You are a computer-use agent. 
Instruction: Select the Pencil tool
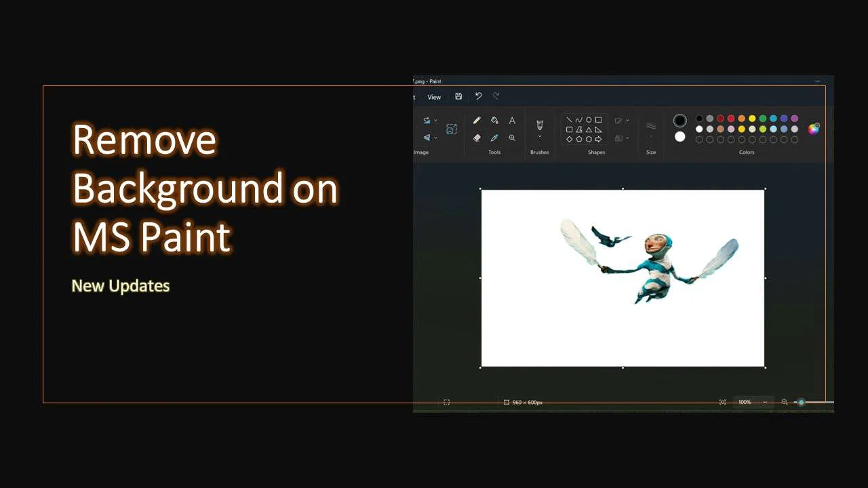[477, 120]
